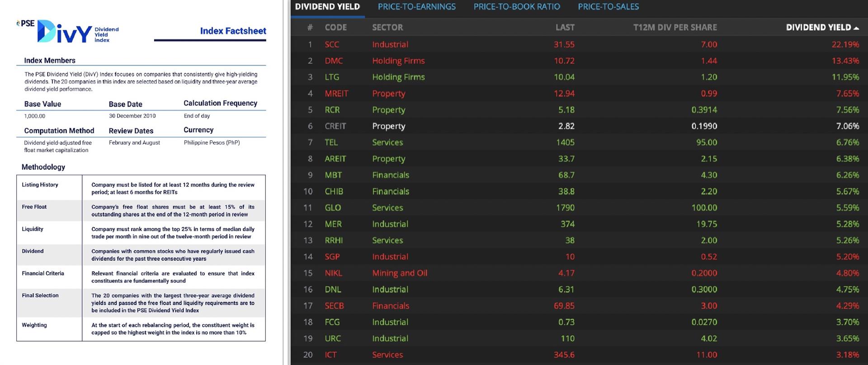Click GLO last price 1790

(565, 208)
